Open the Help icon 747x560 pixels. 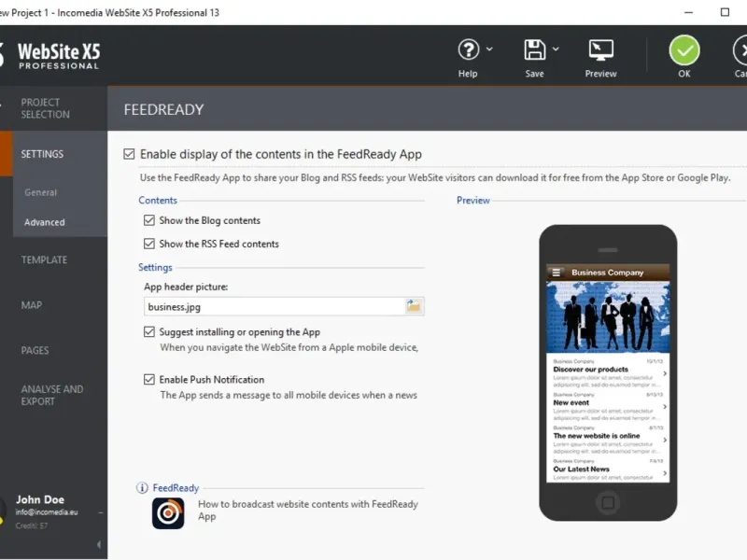(469, 49)
